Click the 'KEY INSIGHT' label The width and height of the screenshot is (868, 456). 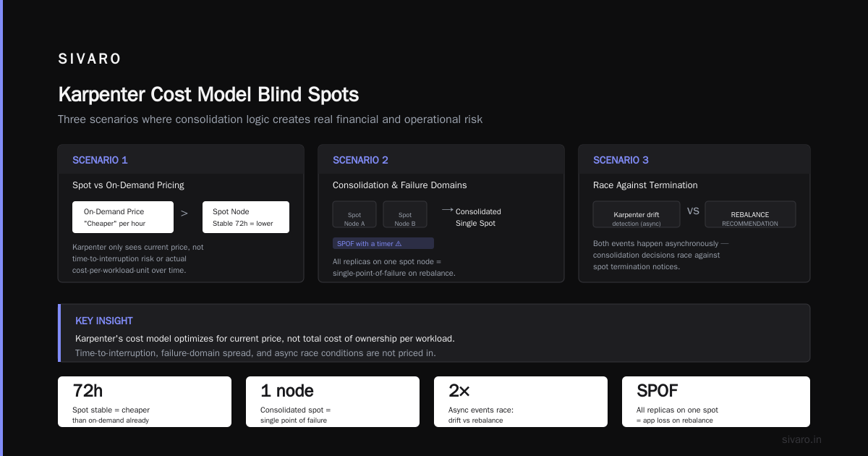coord(104,321)
